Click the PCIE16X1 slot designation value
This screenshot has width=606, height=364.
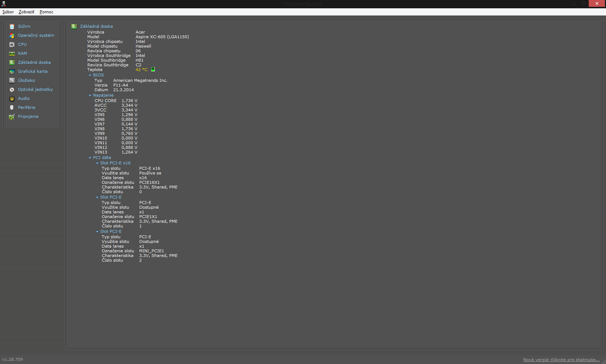(149, 182)
